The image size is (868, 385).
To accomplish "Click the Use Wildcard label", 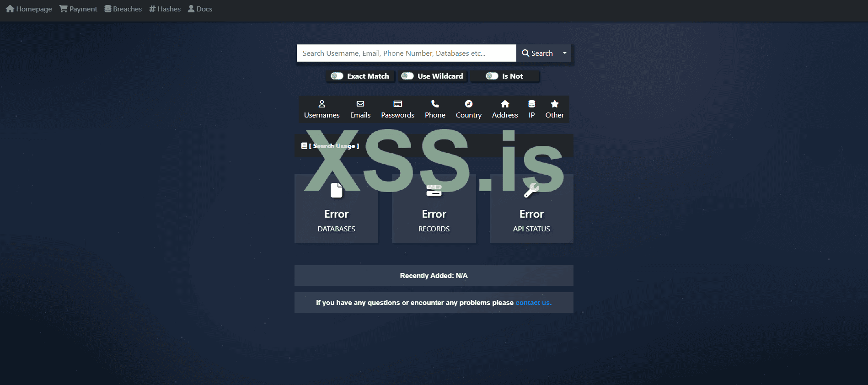I will click(440, 76).
